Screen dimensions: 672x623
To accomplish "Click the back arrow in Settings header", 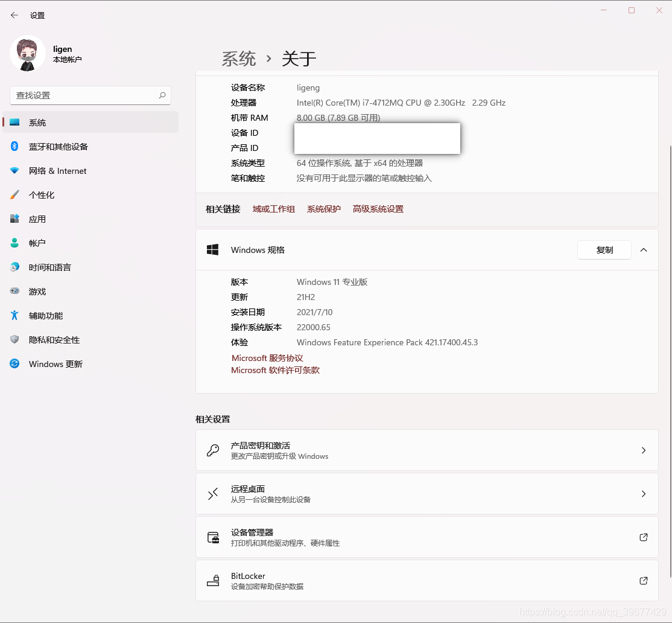I will pyautogui.click(x=14, y=15).
